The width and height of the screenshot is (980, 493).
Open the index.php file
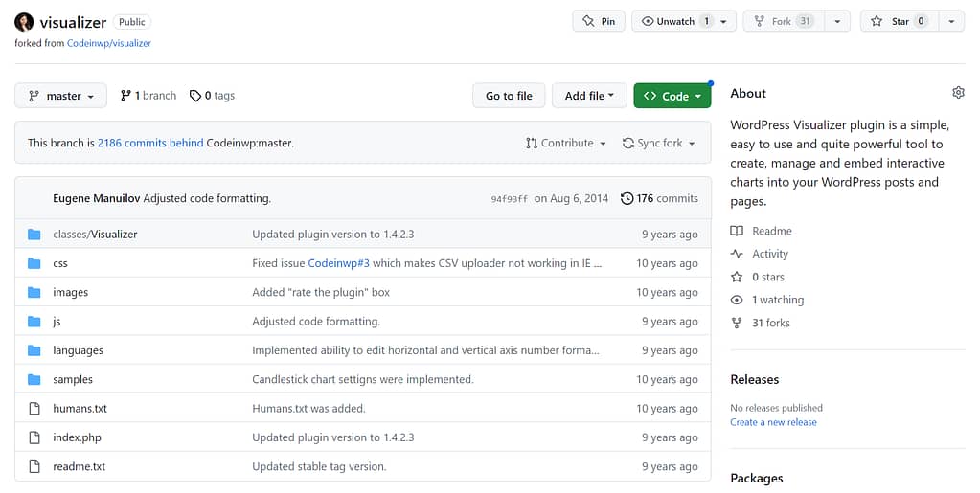click(77, 437)
